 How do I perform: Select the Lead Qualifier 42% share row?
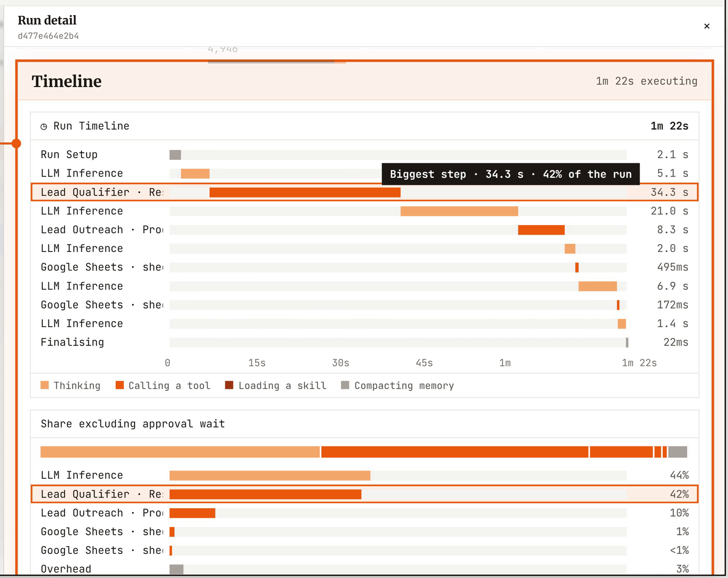coord(364,494)
